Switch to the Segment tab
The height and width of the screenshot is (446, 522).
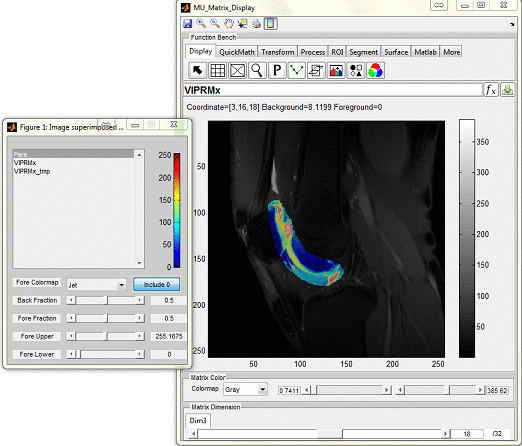(363, 52)
